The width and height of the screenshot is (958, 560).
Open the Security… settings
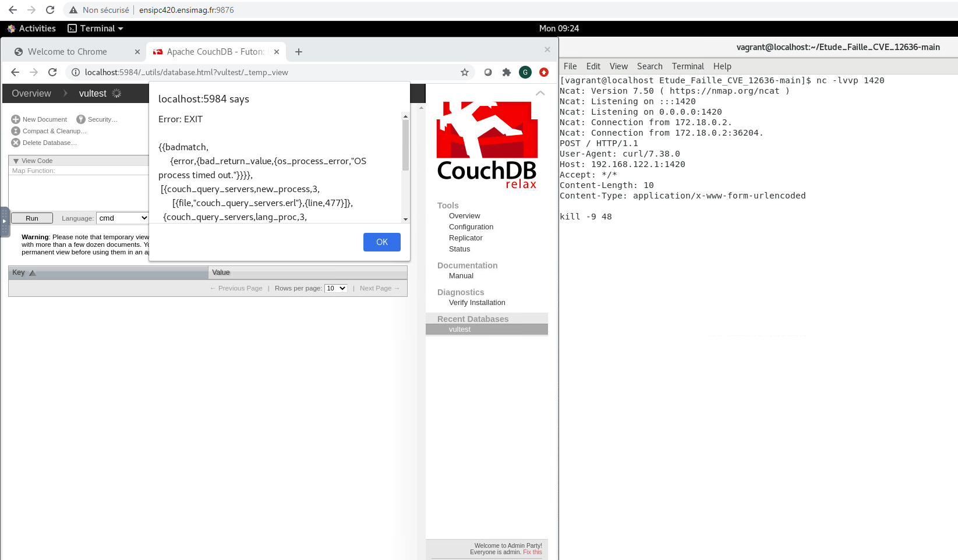coord(97,119)
